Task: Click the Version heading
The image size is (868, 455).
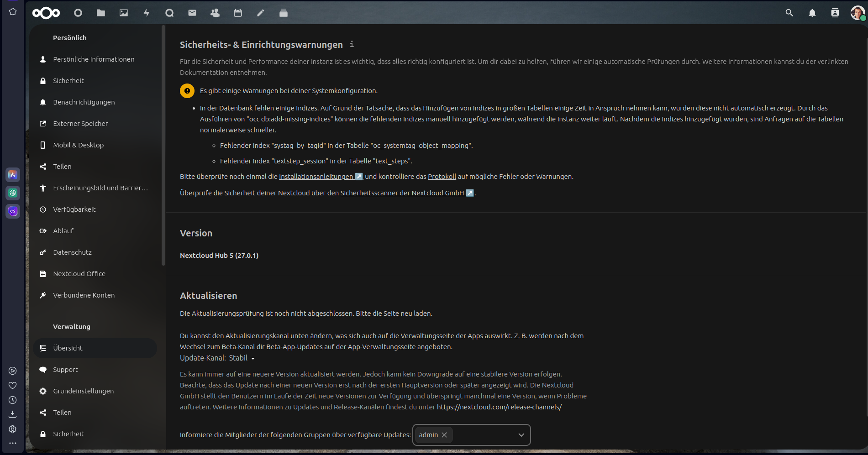Action: [x=196, y=233]
